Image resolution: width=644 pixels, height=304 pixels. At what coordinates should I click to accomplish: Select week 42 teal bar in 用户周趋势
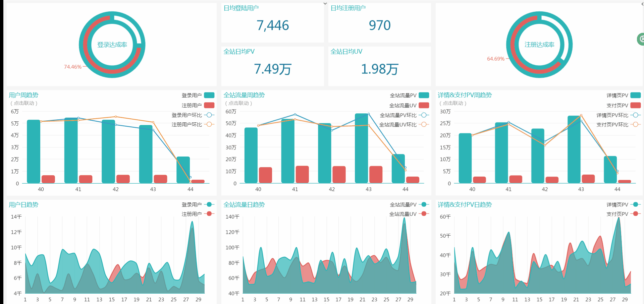point(108,151)
